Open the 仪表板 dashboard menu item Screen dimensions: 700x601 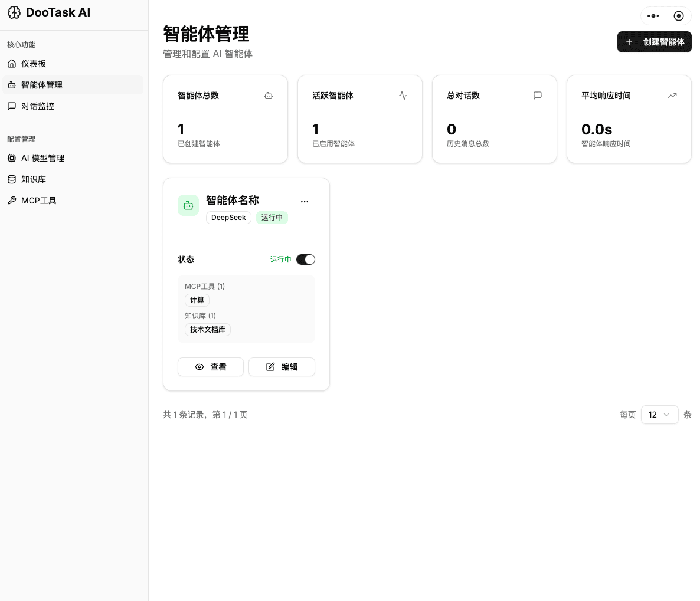click(73, 64)
